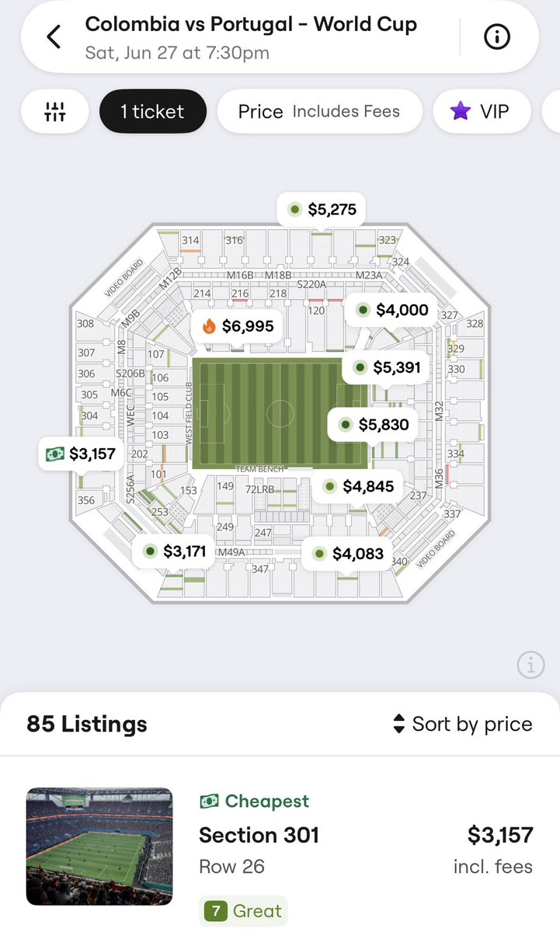The width and height of the screenshot is (560, 932).
Task: Open the filter sliders icon
Action: [x=55, y=111]
